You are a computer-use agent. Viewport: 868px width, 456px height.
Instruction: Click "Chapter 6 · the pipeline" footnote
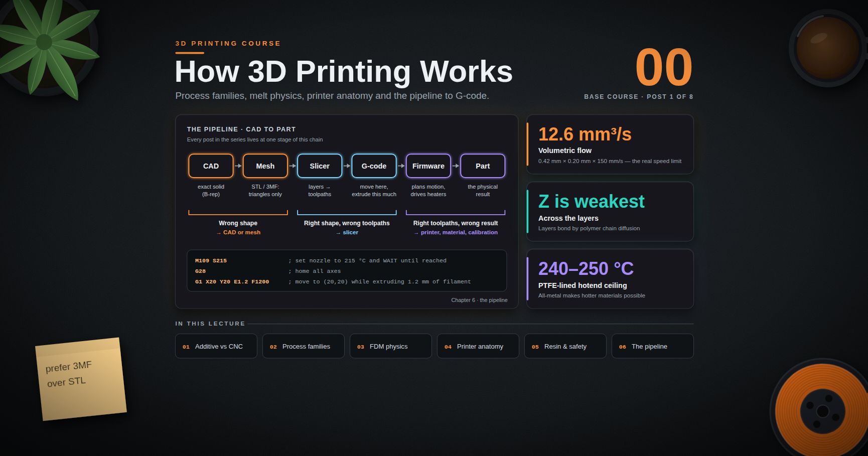point(479,300)
